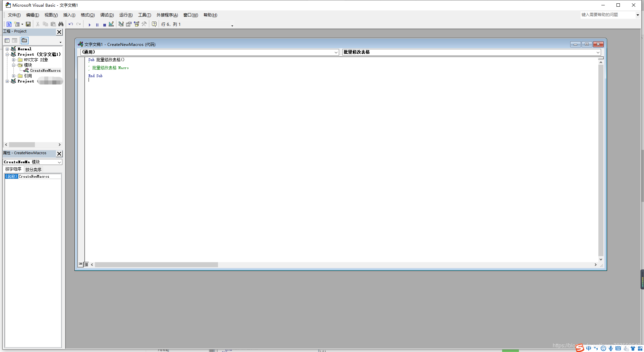Click the Toolbox hammer-wrench icon
The width and height of the screenshot is (644, 352).
144,24
